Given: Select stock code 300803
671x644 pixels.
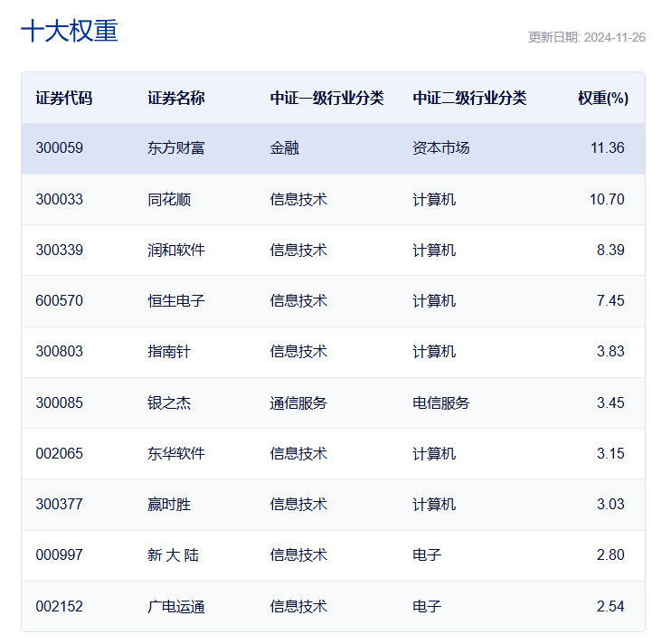Looking at the screenshot, I should [59, 352].
